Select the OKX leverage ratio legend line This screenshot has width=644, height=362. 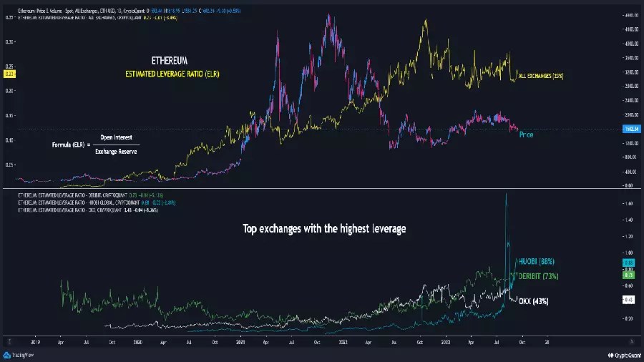[87, 210]
